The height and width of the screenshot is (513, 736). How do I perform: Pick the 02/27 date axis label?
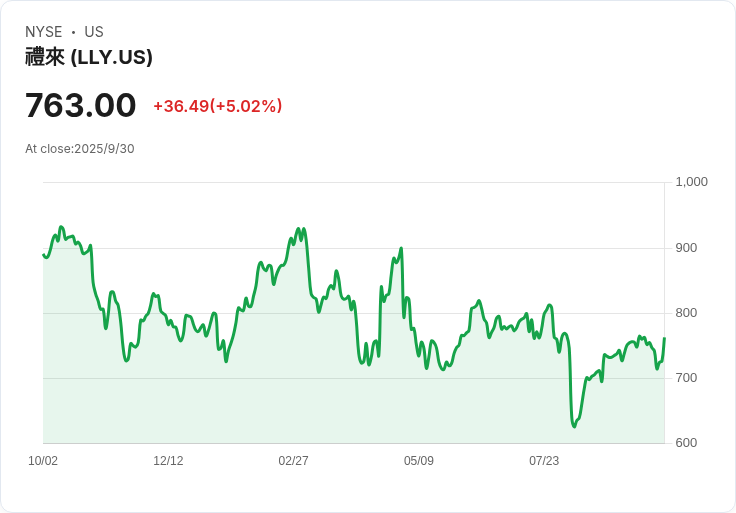(x=293, y=461)
